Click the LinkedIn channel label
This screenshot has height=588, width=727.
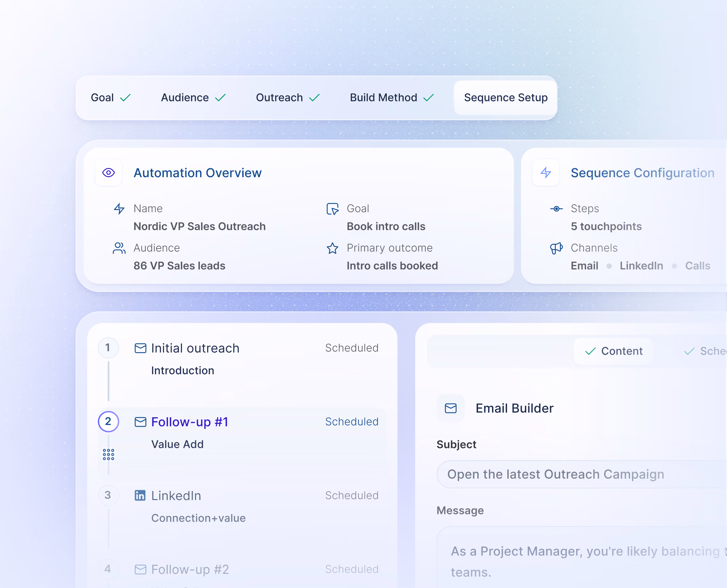click(641, 266)
